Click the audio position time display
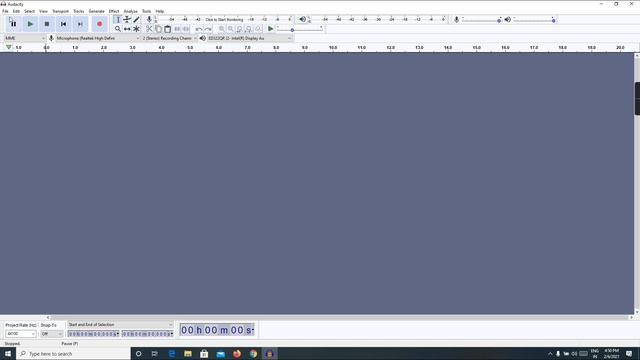640x360 pixels. pyautogui.click(x=217, y=330)
